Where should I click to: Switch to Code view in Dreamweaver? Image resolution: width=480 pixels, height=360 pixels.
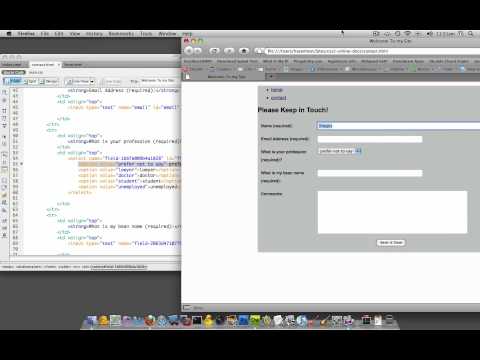tap(12, 81)
